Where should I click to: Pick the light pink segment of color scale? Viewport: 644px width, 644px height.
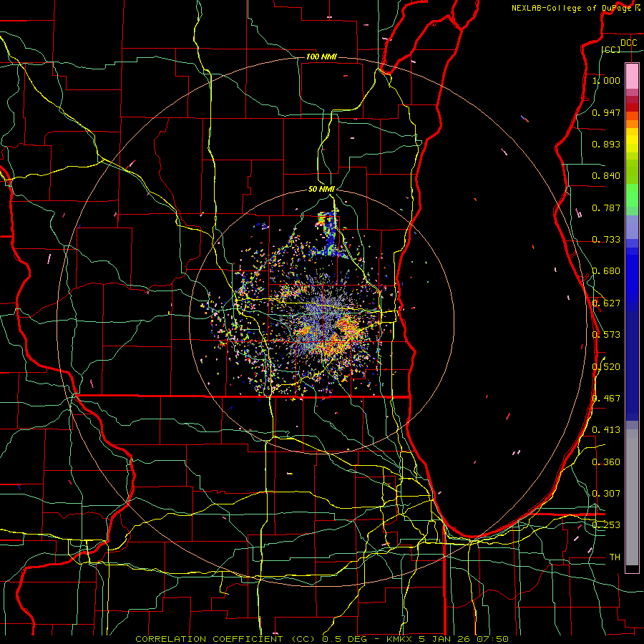pyautogui.click(x=632, y=77)
